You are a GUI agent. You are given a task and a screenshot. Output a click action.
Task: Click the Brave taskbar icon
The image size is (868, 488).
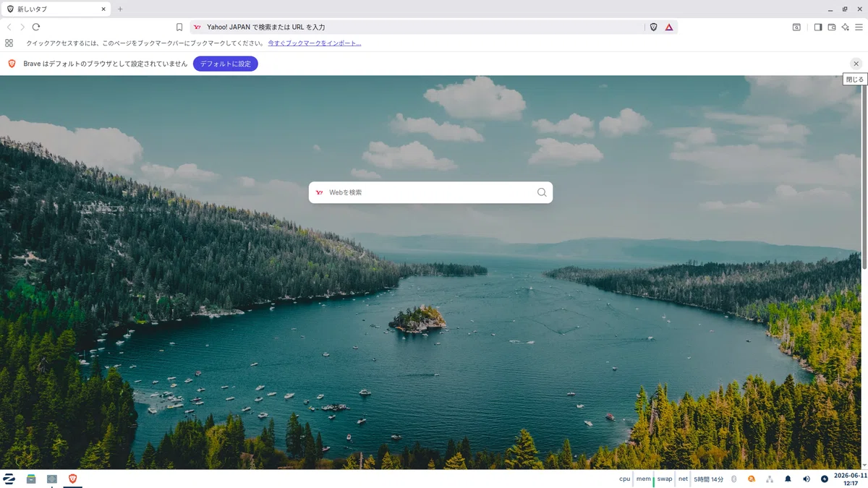click(72, 479)
